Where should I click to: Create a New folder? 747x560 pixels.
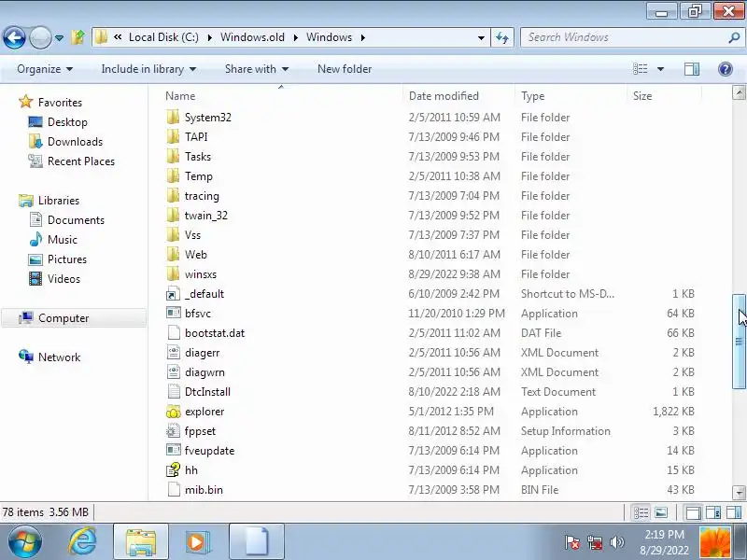click(345, 69)
